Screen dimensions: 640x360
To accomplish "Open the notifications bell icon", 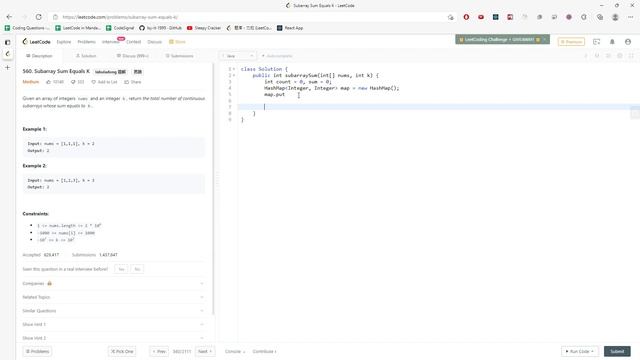I will point(612,42).
